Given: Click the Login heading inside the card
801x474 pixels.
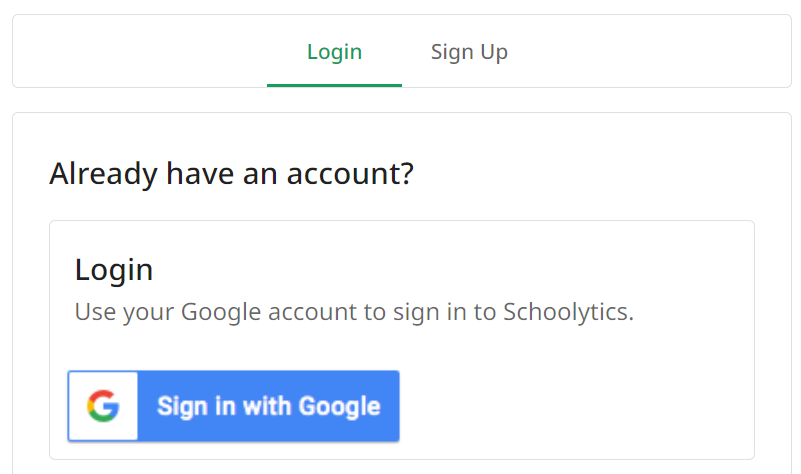Looking at the screenshot, I should 114,270.
